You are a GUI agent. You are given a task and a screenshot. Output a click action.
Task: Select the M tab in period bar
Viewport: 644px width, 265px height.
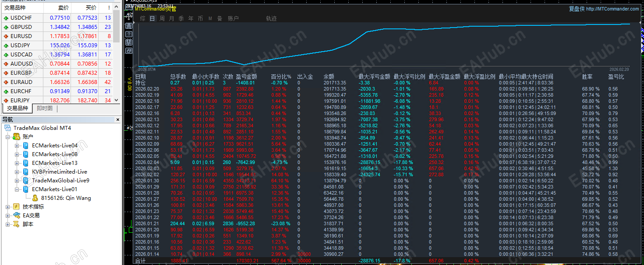pyautogui.click(x=210, y=18)
